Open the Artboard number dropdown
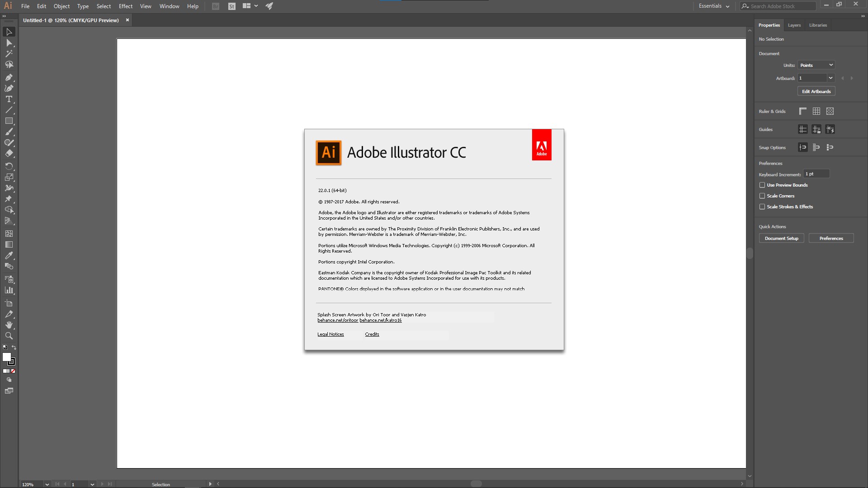Image resolution: width=868 pixels, height=488 pixels. pyautogui.click(x=830, y=78)
